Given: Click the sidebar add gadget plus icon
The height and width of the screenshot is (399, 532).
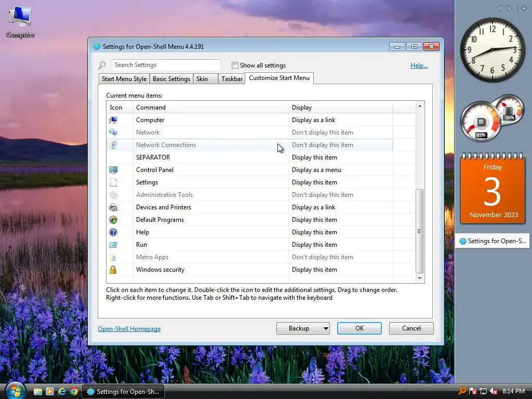Looking at the screenshot, I should [524, 8].
